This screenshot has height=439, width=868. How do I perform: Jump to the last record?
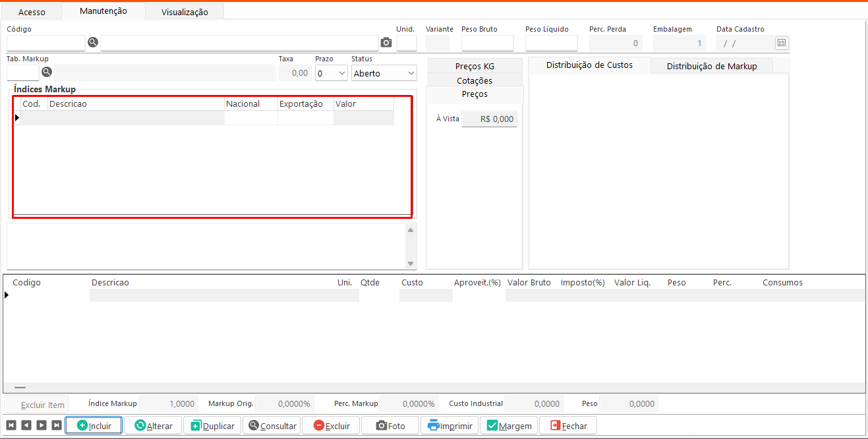[57, 425]
